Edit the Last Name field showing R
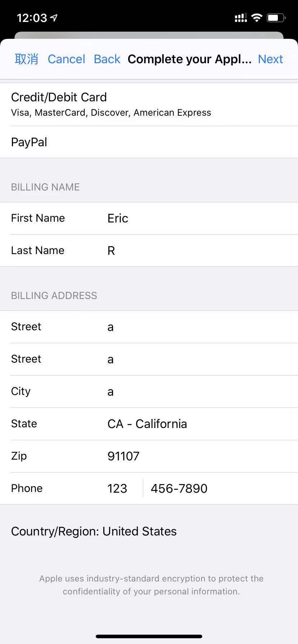The image size is (298, 644). point(162,250)
